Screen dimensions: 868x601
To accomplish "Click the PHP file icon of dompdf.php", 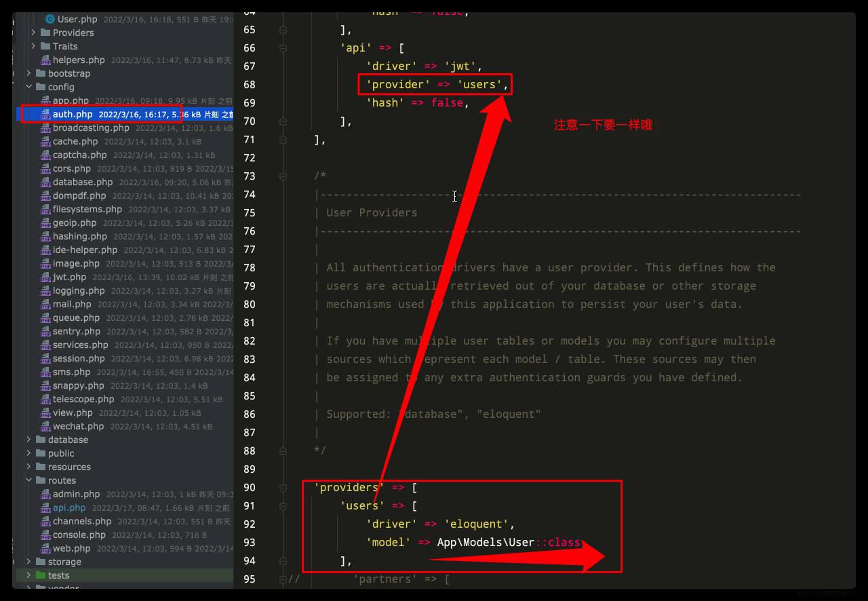I will (45, 196).
